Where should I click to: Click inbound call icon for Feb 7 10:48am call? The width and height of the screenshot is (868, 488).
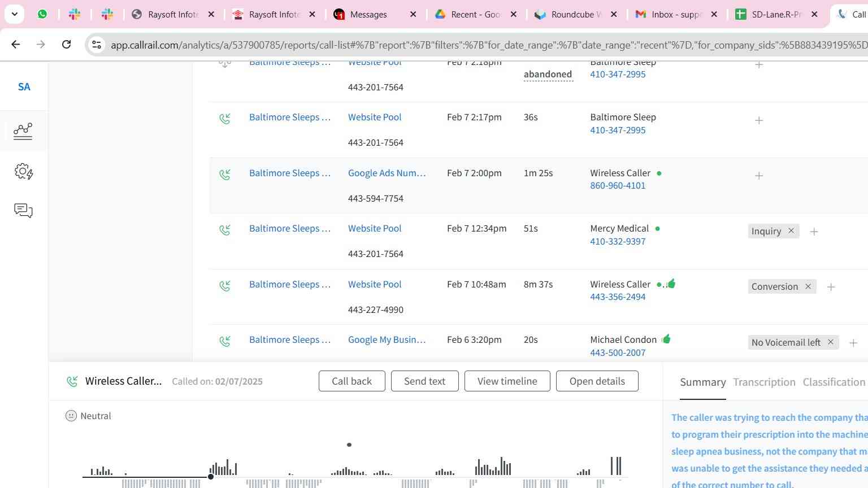(225, 286)
